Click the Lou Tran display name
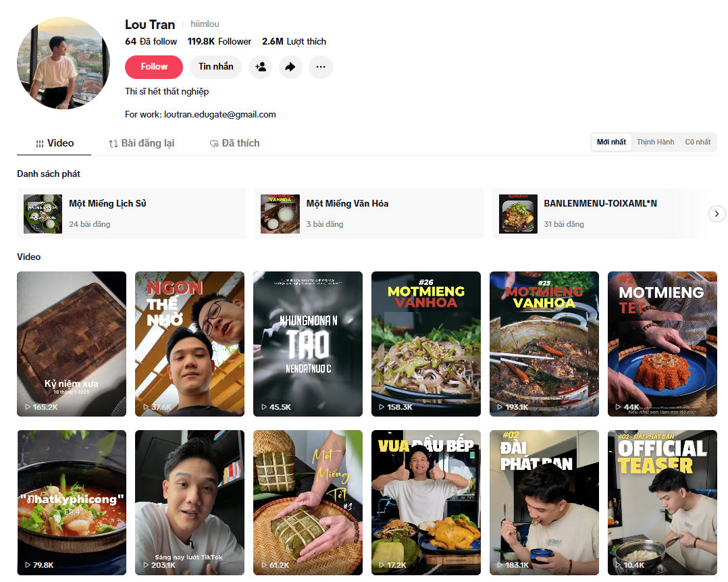728x582 pixels. pyautogui.click(x=150, y=24)
